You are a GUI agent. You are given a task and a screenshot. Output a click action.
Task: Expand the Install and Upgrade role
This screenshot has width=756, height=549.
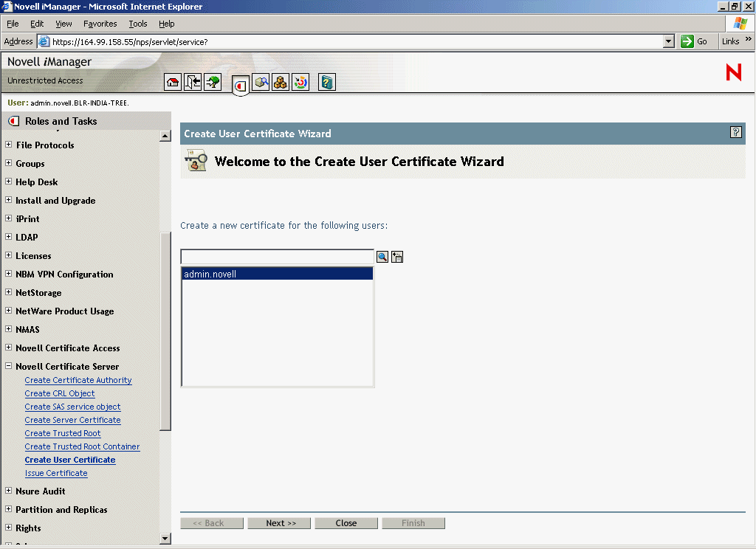click(8, 199)
